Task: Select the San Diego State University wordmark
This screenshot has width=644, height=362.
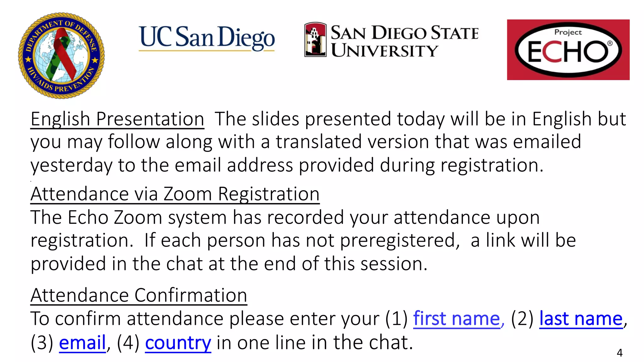Action: [x=404, y=41]
